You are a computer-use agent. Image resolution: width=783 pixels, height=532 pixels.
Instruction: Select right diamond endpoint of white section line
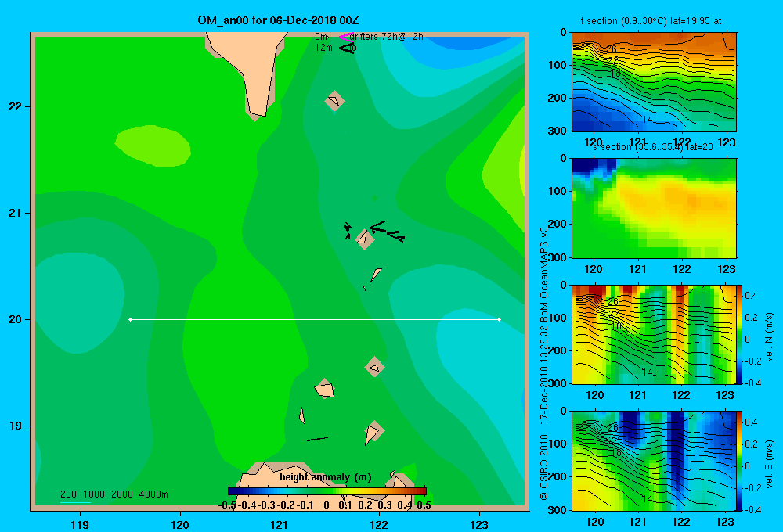(500, 319)
